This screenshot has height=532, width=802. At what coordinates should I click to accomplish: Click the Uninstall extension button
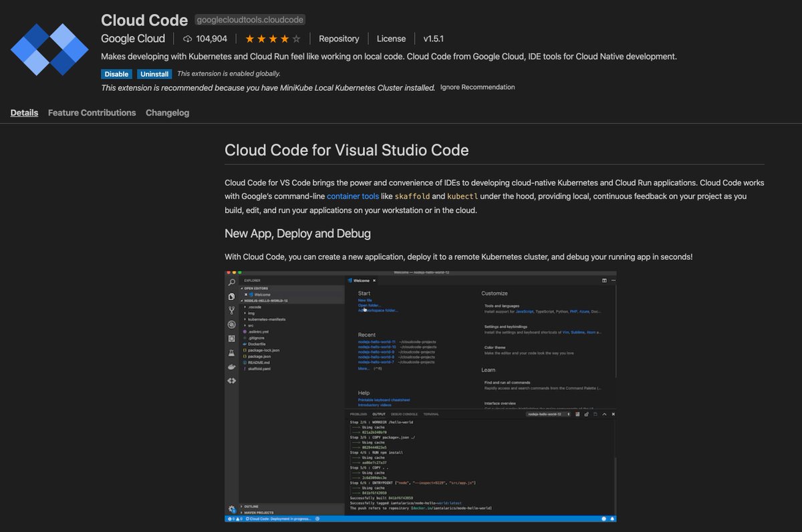(x=154, y=74)
